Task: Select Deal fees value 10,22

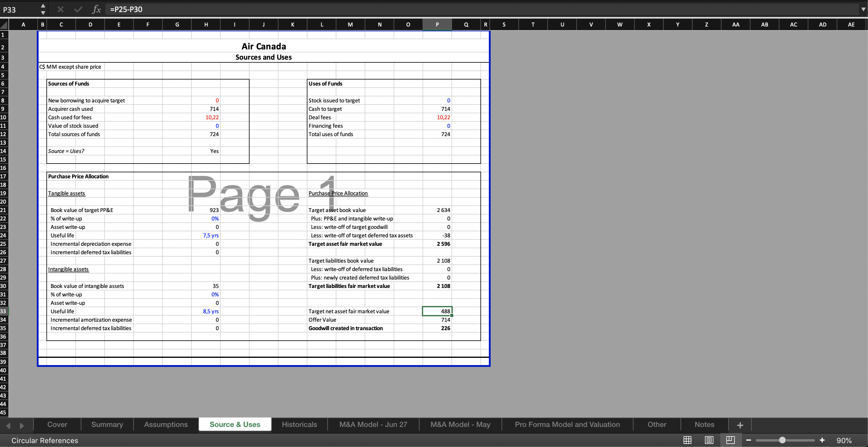Action: (x=437, y=117)
